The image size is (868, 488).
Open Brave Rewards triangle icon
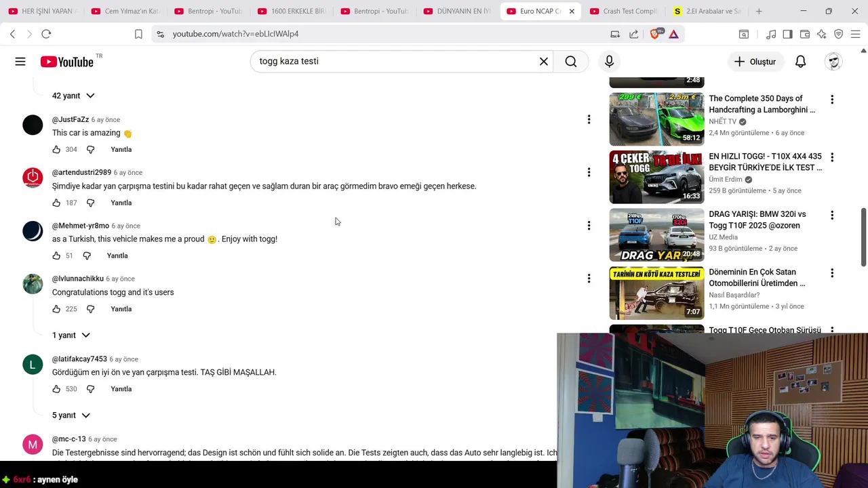pyautogui.click(x=673, y=34)
